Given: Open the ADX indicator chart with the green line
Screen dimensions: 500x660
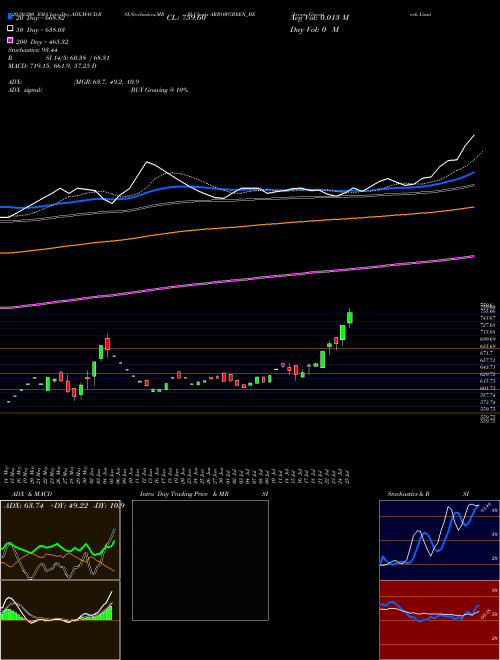Looking at the screenshot, I should point(60,540).
